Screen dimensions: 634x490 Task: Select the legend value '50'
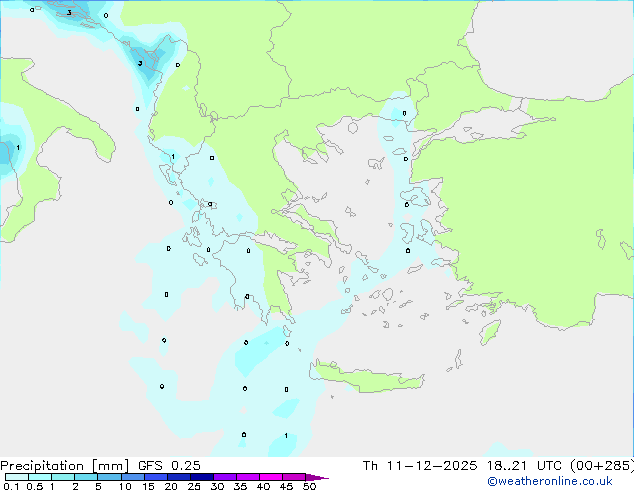309,486
